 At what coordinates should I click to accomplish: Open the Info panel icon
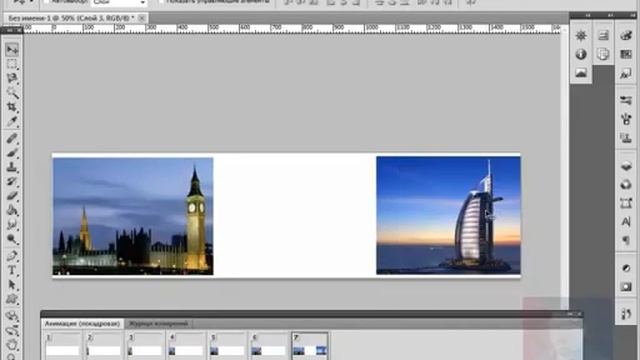pos(581,54)
